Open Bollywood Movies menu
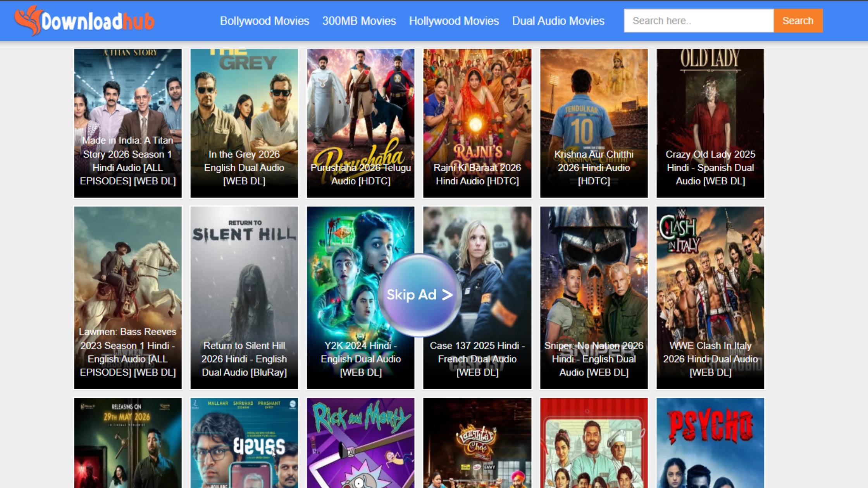 265,21
